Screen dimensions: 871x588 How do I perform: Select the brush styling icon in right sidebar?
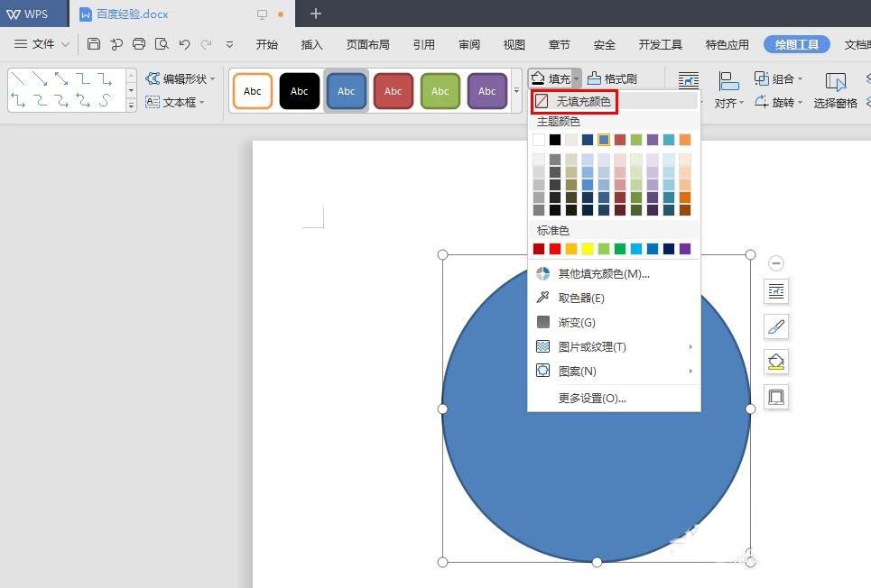(775, 326)
